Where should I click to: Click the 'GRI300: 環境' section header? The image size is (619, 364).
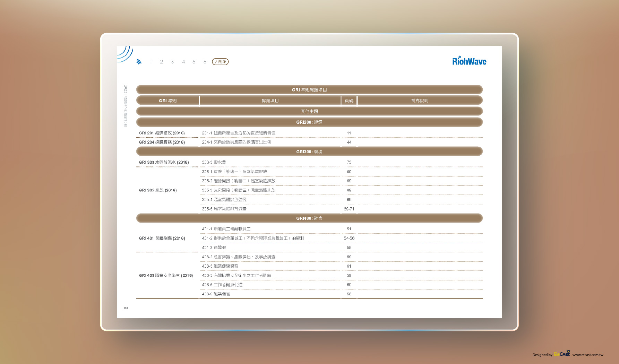309,151
